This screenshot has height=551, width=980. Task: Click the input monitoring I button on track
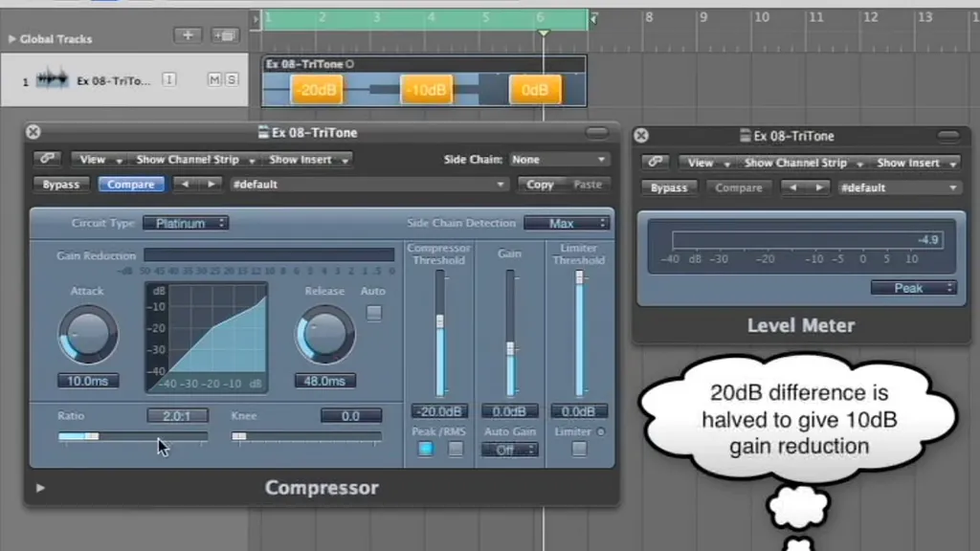pyautogui.click(x=169, y=79)
